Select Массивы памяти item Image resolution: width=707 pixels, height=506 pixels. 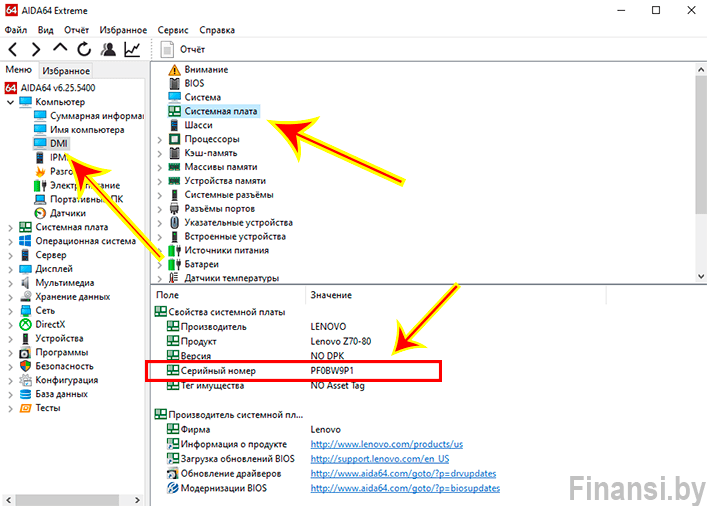point(212,167)
